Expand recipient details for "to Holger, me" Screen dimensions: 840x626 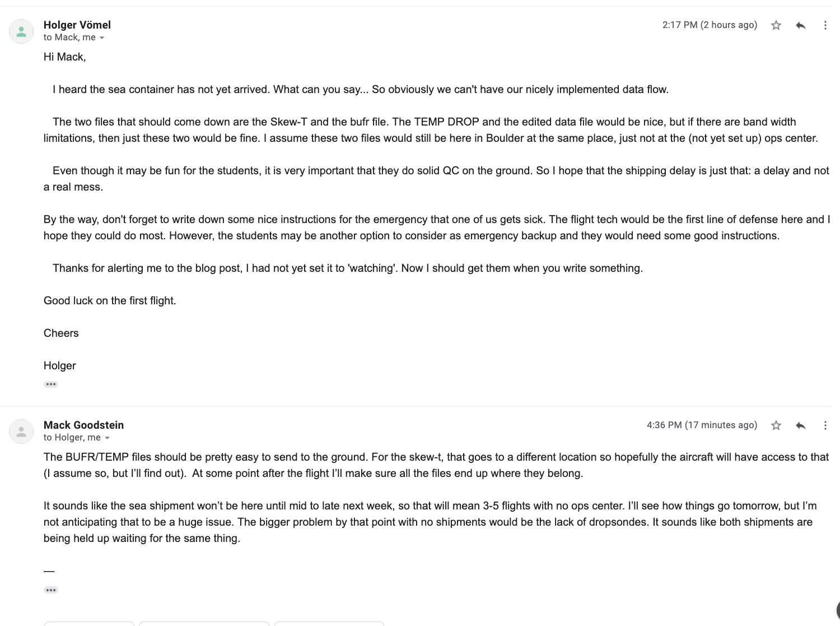click(107, 438)
